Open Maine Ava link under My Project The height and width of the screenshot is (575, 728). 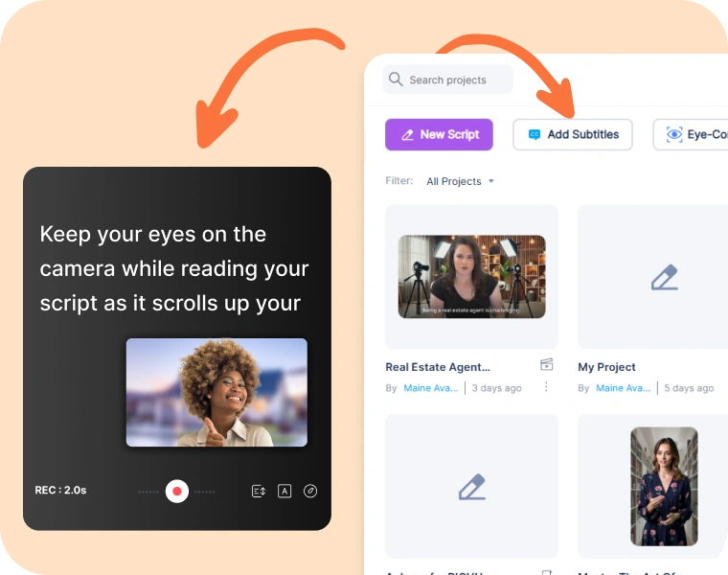pyautogui.click(x=623, y=388)
